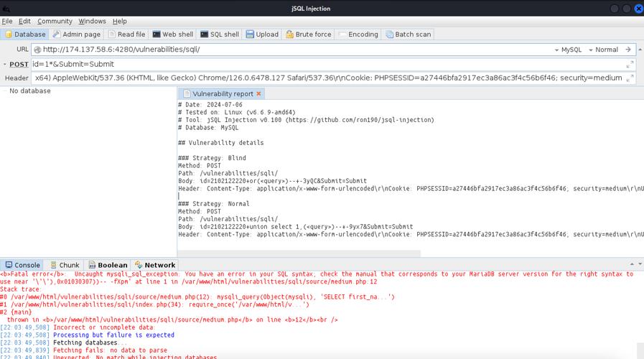Image resolution: width=644 pixels, height=359 pixels.
Task: Open the SQL shell tab
Action: (220, 34)
